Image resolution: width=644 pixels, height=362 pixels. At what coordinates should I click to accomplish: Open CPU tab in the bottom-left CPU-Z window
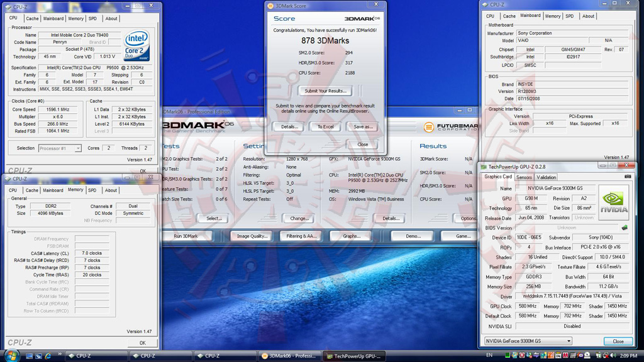[x=13, y=190]
